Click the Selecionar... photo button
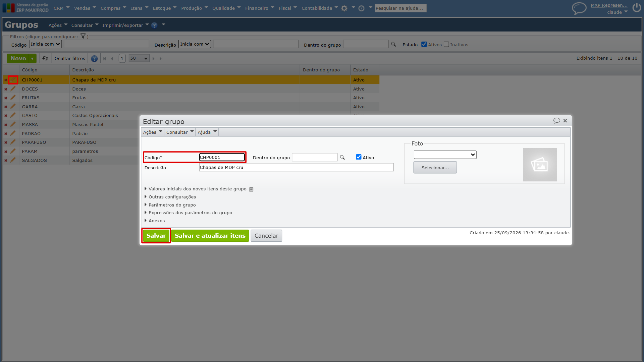644x362 pixels. (x=435, y=168)
